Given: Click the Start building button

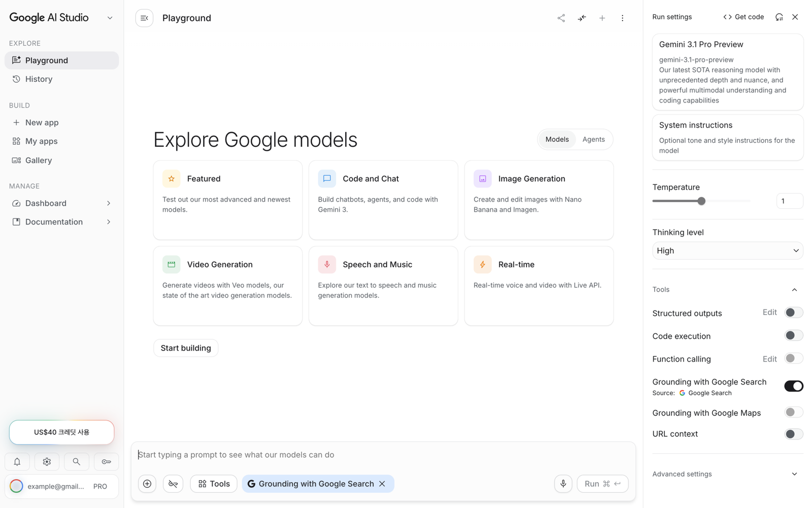Looking at the screenshot, I should (186, 348).
